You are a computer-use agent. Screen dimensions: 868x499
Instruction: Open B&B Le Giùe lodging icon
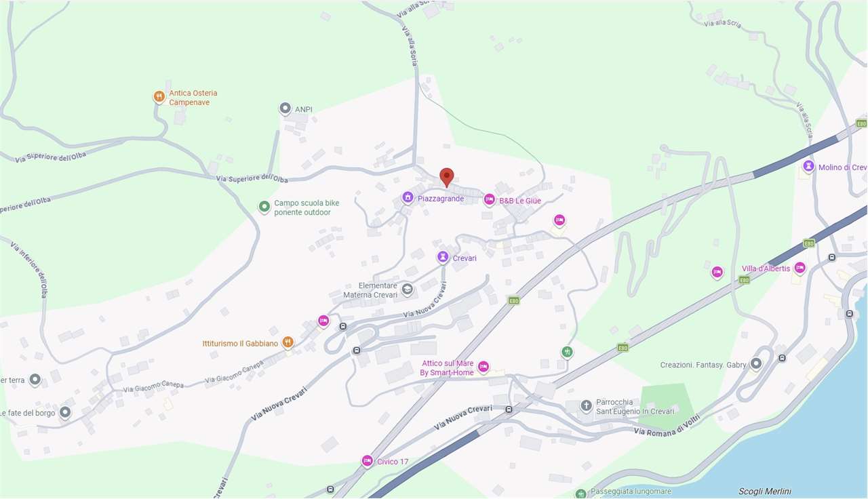(x=489, y=199)
